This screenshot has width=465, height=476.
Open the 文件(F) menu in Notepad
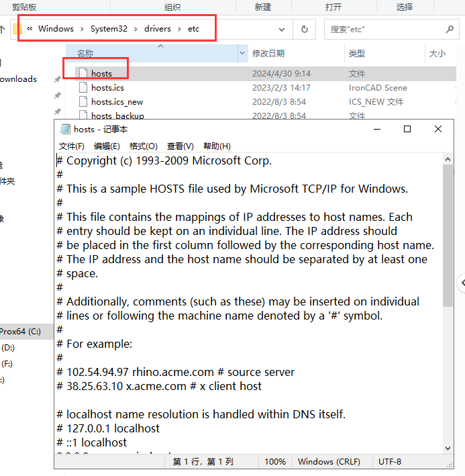point(72,146)
